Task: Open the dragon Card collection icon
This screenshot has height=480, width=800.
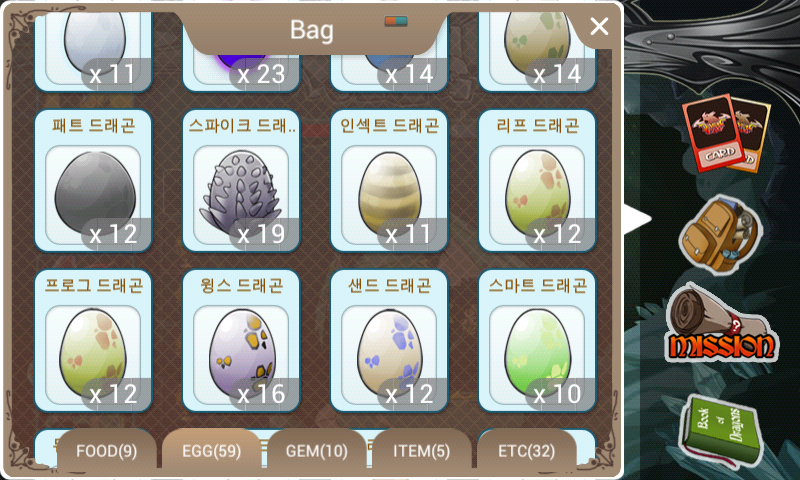Action: [x=726, y=133]
